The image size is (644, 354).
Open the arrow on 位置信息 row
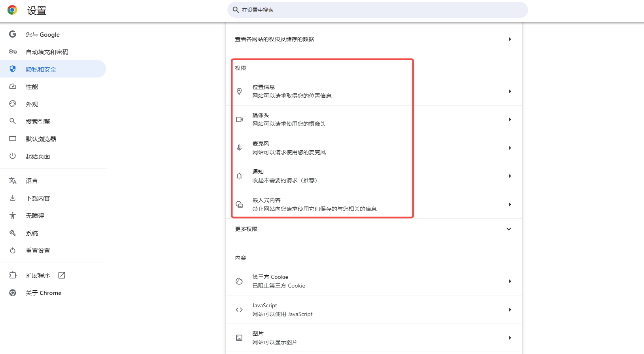[510, 91]
